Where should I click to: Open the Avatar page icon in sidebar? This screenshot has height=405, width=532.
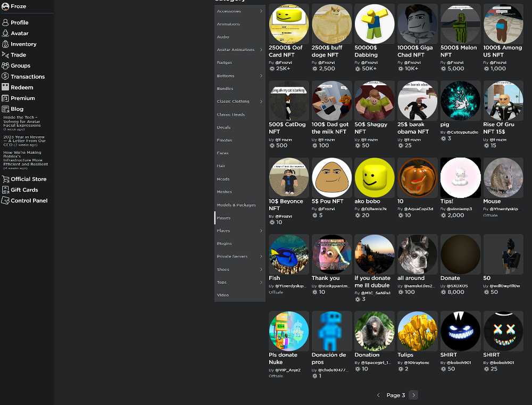click(x=6, y=34)
